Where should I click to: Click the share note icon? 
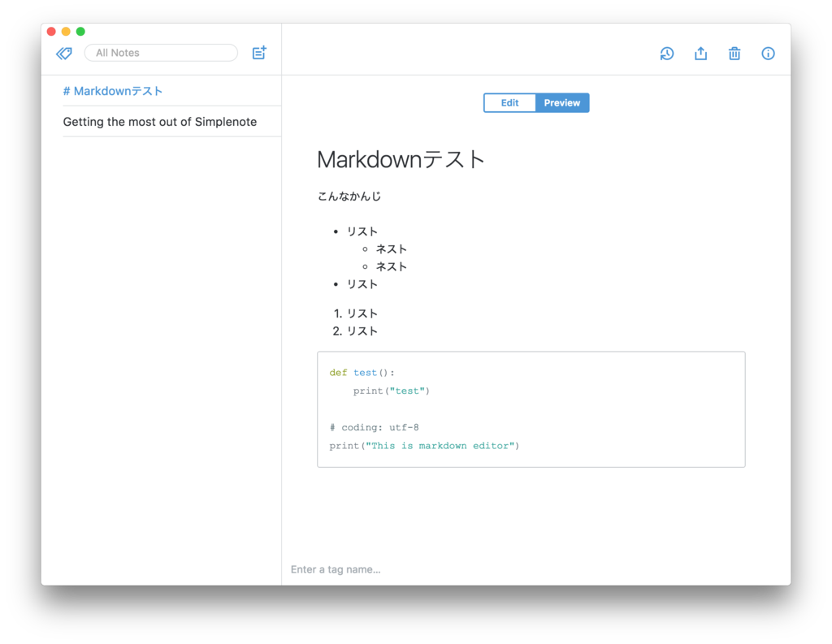click(700, 54)
